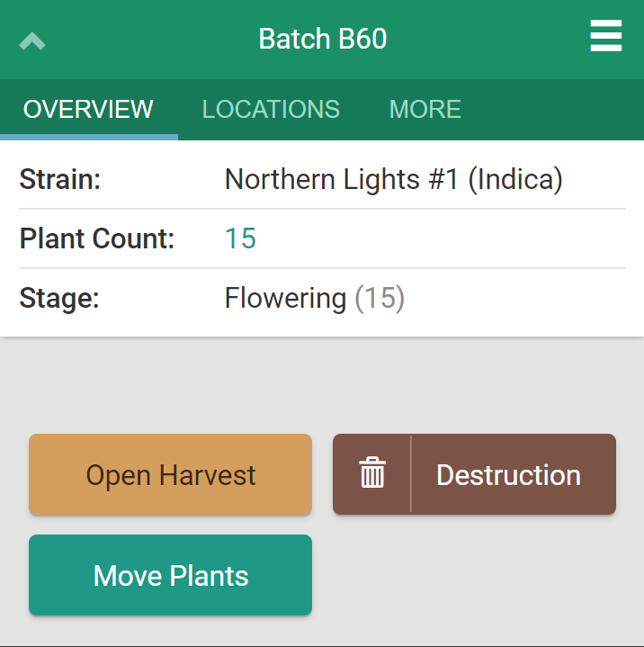Click the Stage: field label

58,298
